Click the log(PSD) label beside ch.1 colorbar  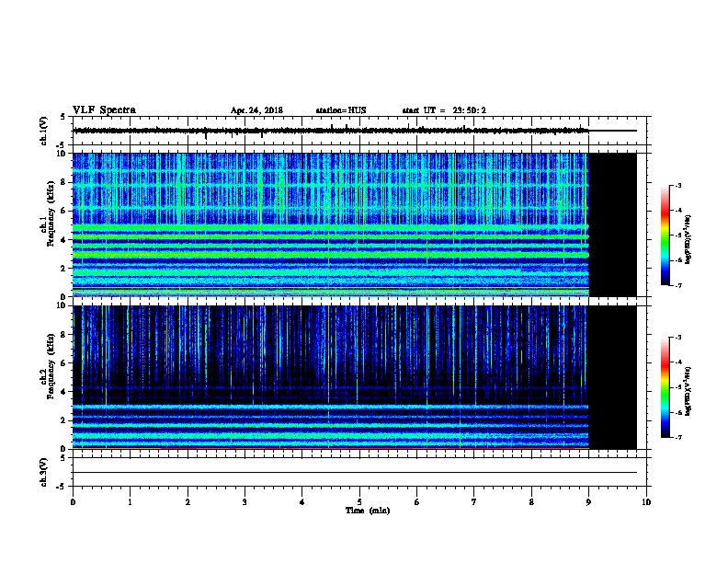[x=688, y=239]
